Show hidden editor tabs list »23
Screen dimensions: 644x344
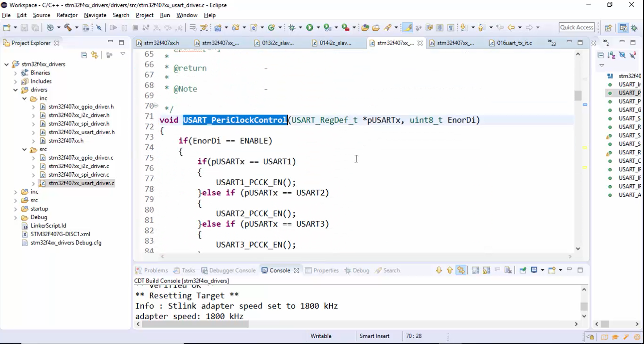click(x=552, y=43)
